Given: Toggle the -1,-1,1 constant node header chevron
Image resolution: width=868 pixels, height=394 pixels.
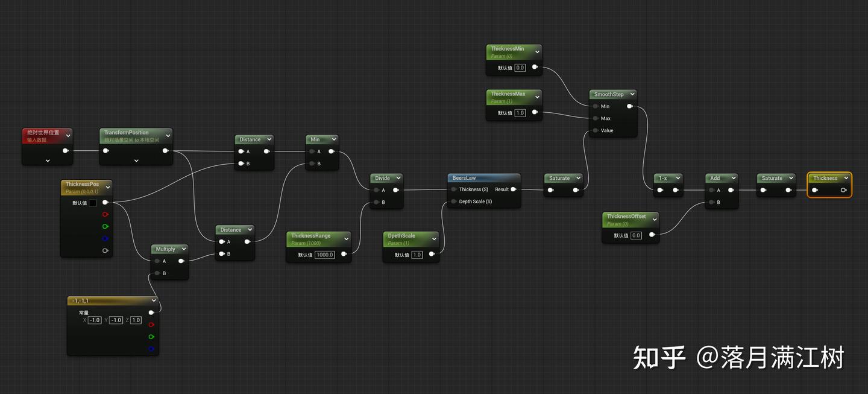Looking at the screenshot, I should click(154, 300).
